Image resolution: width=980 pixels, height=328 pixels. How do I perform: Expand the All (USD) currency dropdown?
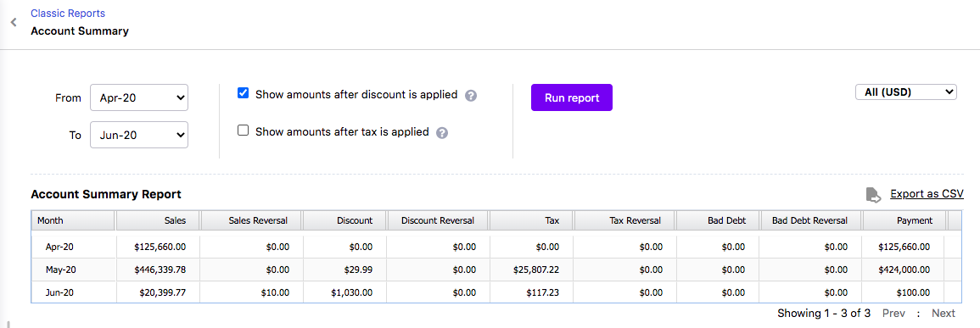(905, 92)
